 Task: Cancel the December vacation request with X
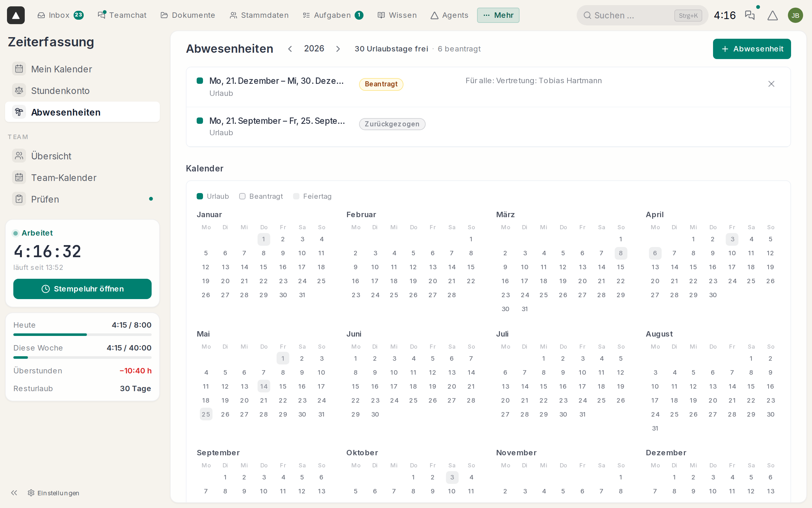[x=771, y=84]
